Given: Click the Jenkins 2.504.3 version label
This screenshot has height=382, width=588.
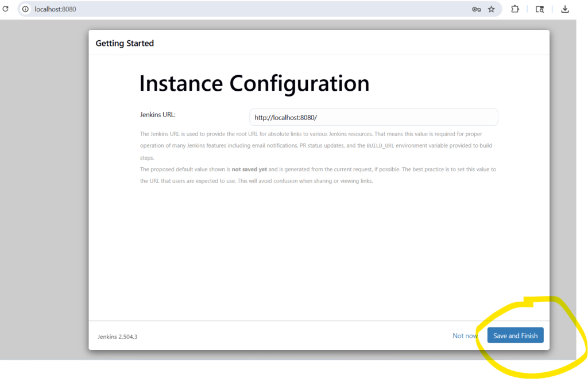Looking at the screenshot, I should [117, 337].
